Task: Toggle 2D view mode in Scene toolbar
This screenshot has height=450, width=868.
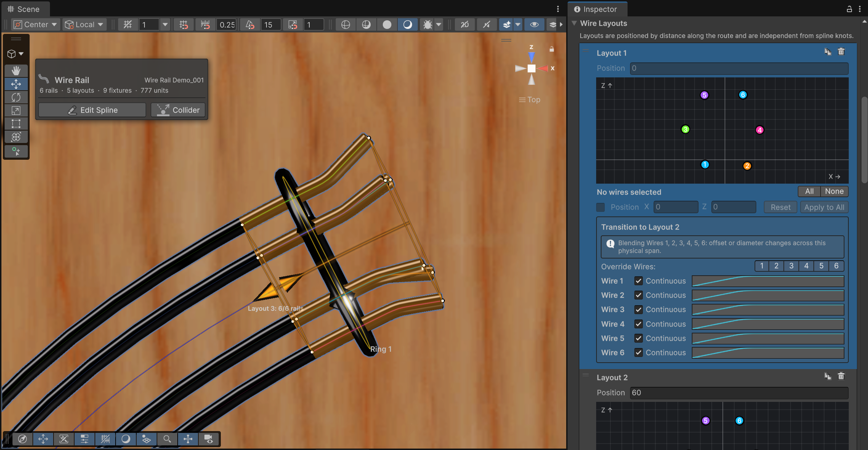Action: pos(465,25)
